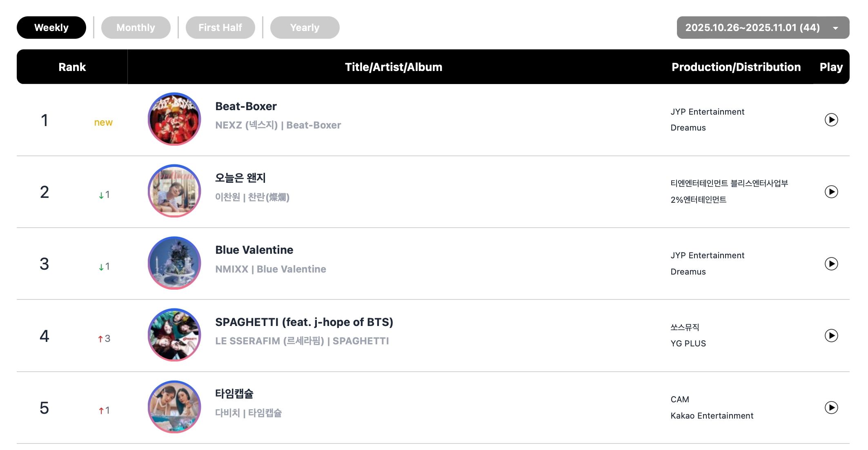Select the Weekly chart tab
This screenshot has width=868, height=450.
pos(51,28)
